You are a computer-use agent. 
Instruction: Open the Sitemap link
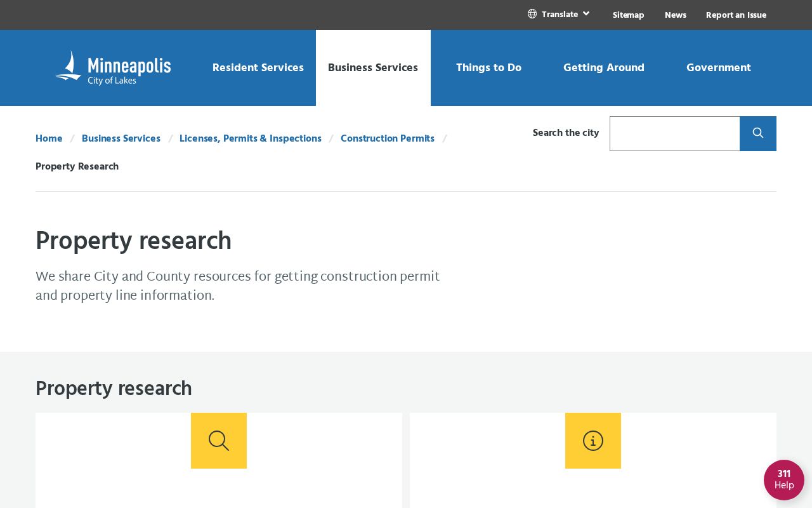[629, 15]
